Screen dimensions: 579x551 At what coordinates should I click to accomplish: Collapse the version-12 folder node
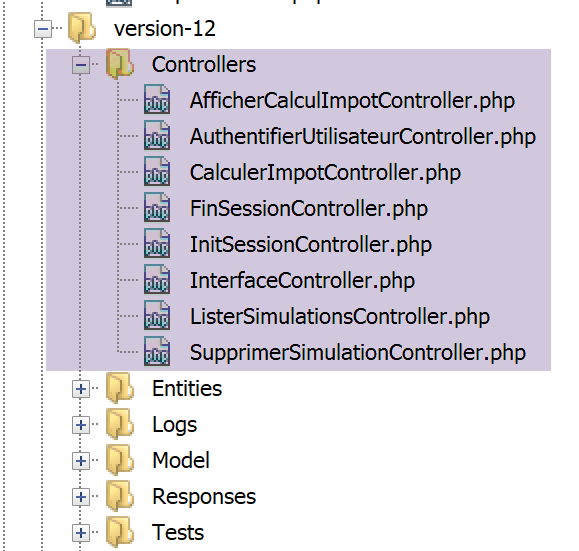43,28
